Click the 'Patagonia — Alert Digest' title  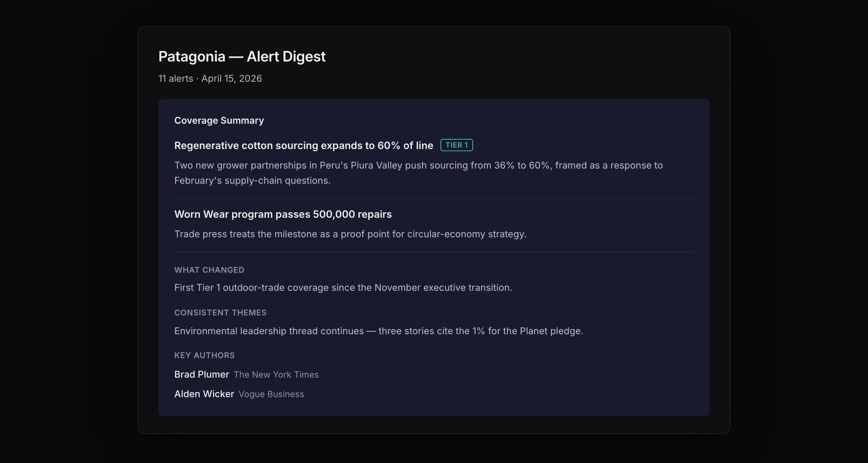pyautogui.click(x=242, y=57)
